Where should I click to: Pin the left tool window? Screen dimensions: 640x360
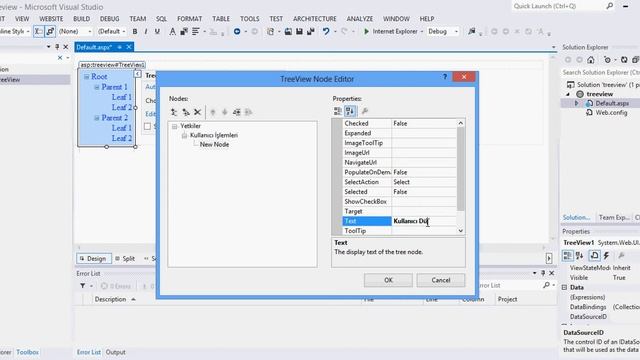point(57,47)
